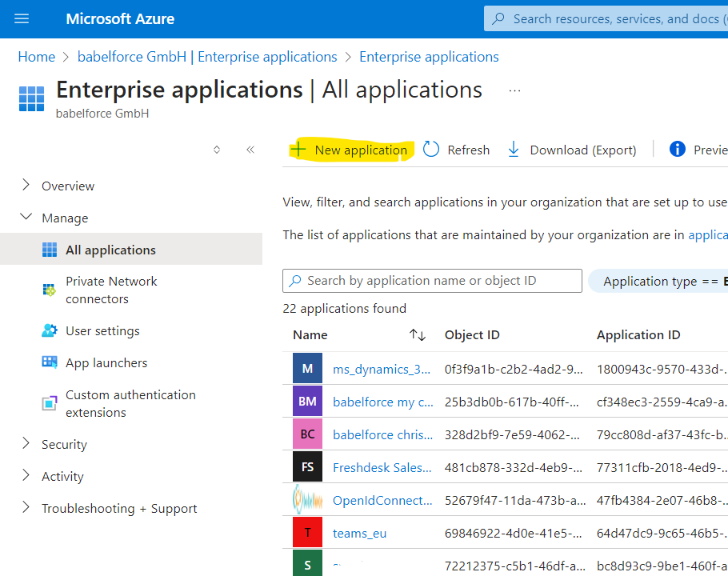Go to Home breadcrumb
The image size is (728, 576).
[37, 57]
